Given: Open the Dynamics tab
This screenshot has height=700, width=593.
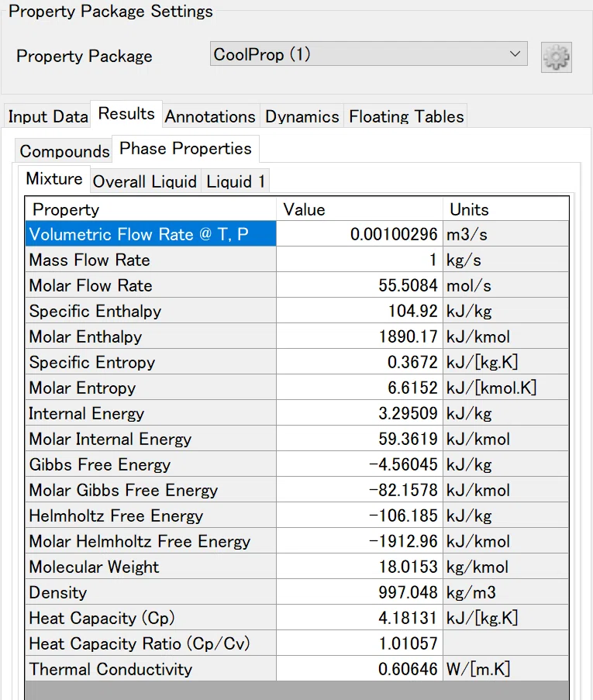Looking at the screenshot, I should 302,116.
